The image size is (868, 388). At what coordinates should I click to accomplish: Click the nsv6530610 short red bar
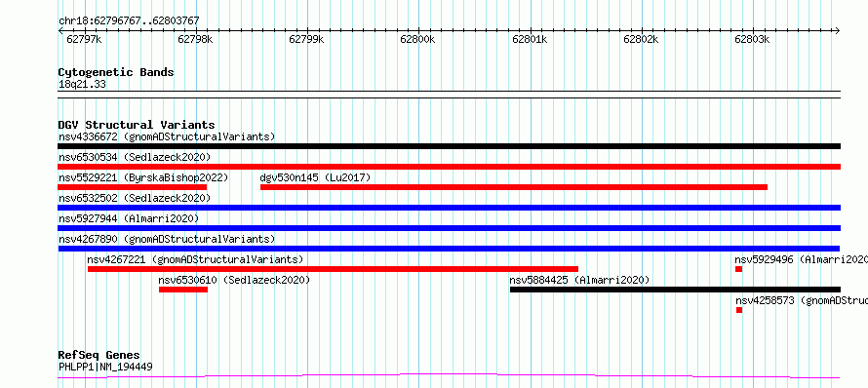(x=183, y=290)
